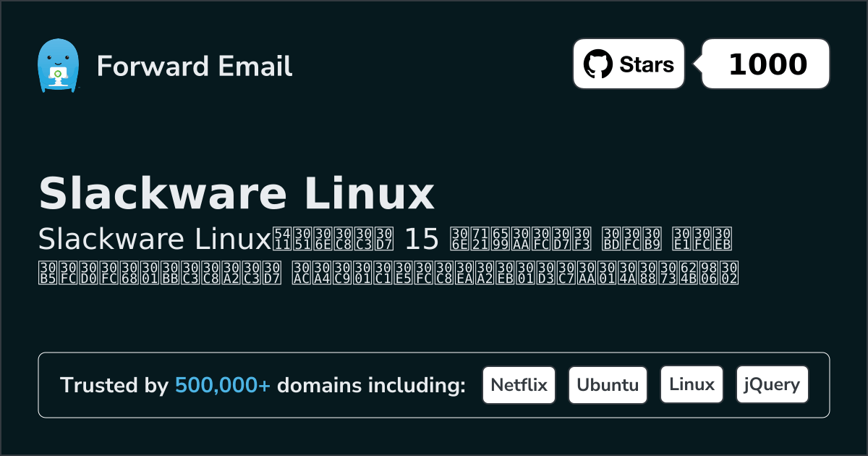Open the 1000 star count badge
Image resolution: width=868 pixels, height=456 pixels.
[x=767, y=64]
